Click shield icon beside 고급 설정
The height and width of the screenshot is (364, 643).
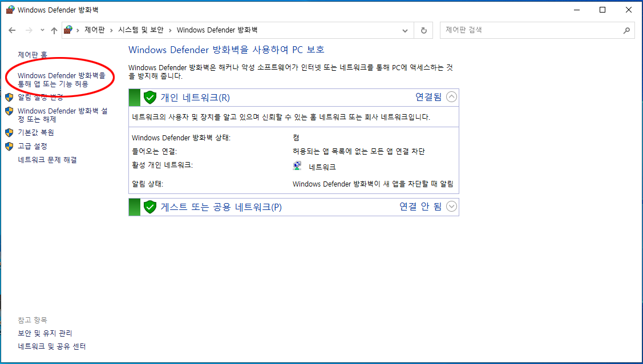pos(9,146)
